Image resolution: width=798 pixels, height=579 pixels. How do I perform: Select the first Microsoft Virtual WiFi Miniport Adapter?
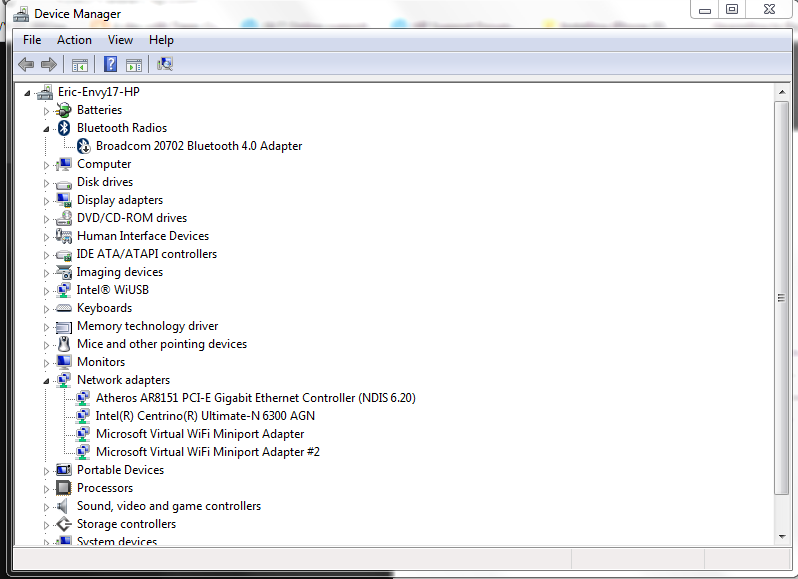pyautogui.click(x=200, y=434)
